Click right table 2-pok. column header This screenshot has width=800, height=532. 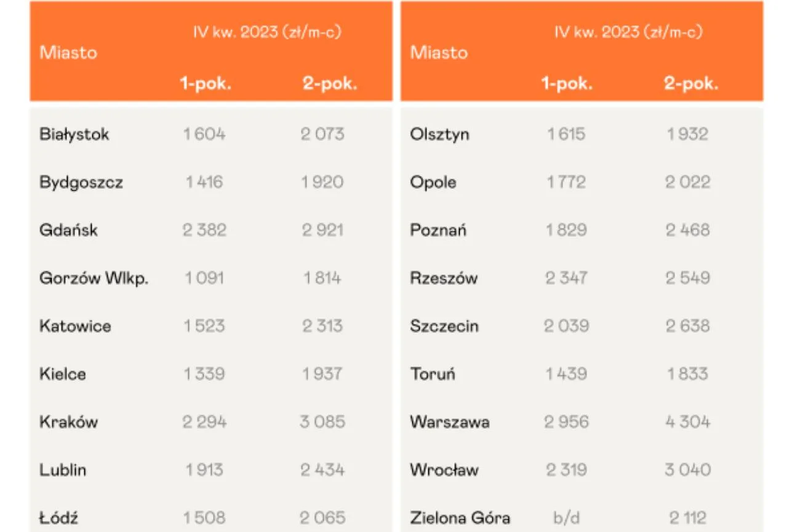click(691, 84)
